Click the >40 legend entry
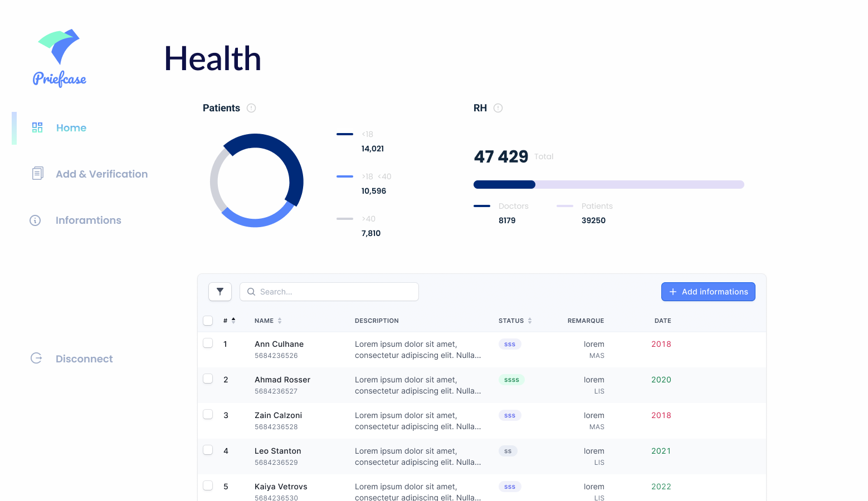The image size is (868, 501). pos(359,226)
